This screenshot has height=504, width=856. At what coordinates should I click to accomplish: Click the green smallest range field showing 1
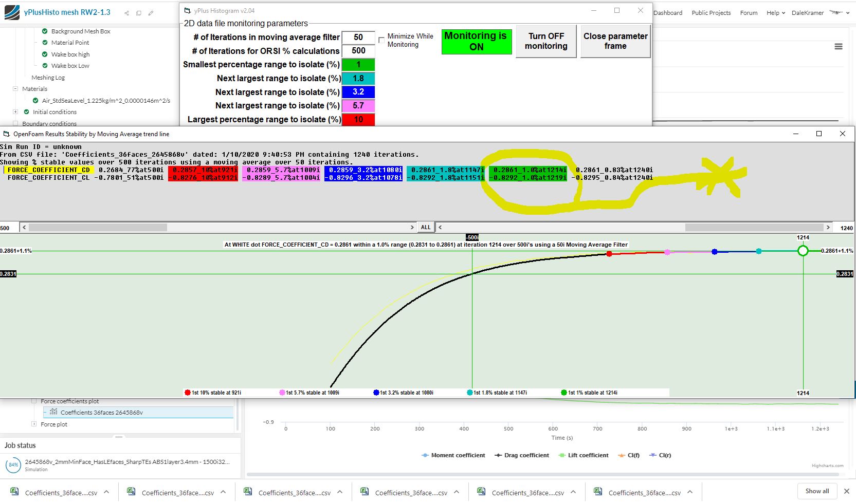tap(358, 65)
